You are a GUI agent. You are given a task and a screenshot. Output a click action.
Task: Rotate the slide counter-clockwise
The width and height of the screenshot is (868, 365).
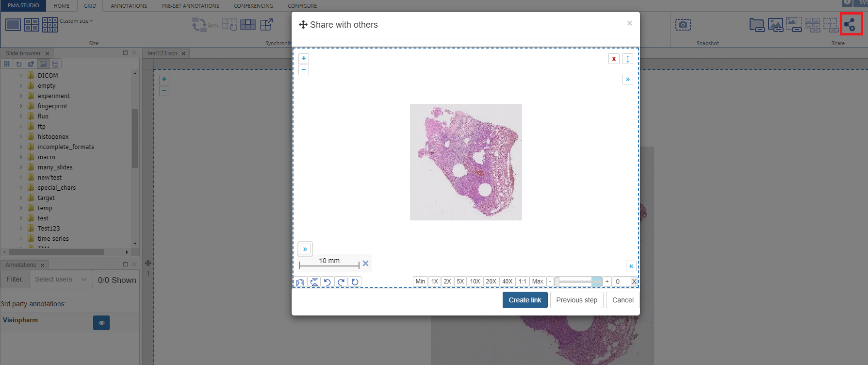(x=328, y=282)
